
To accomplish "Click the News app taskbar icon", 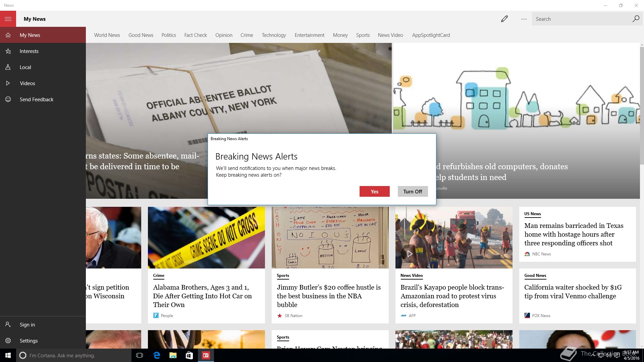I will tap(206, 355).
